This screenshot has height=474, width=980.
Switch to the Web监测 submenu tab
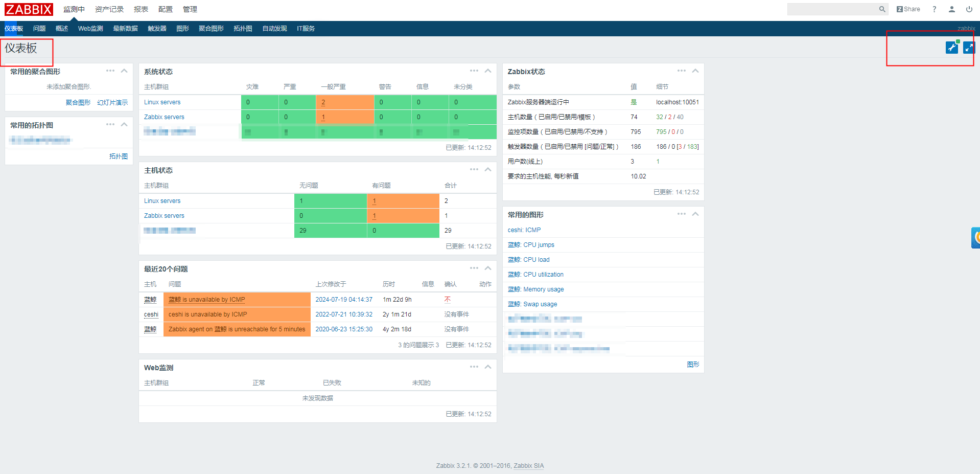pyautogui.click(x=90, y=29)
